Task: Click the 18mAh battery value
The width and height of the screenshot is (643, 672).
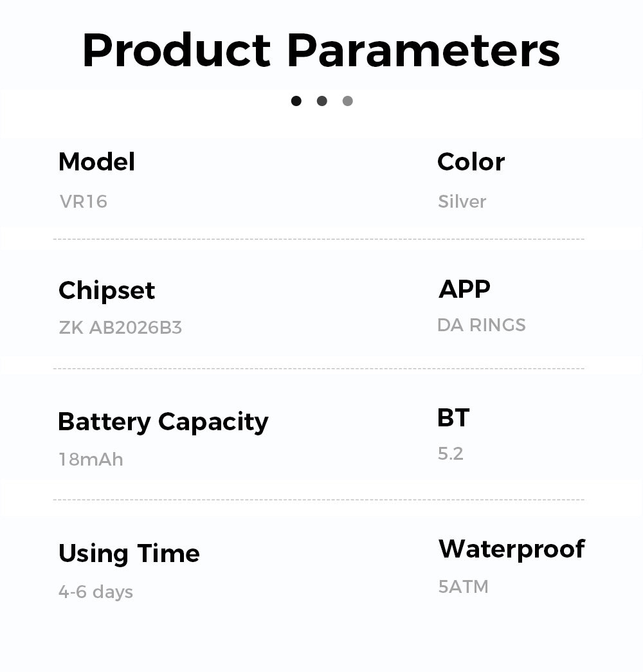Action: [x=91, y=460]
